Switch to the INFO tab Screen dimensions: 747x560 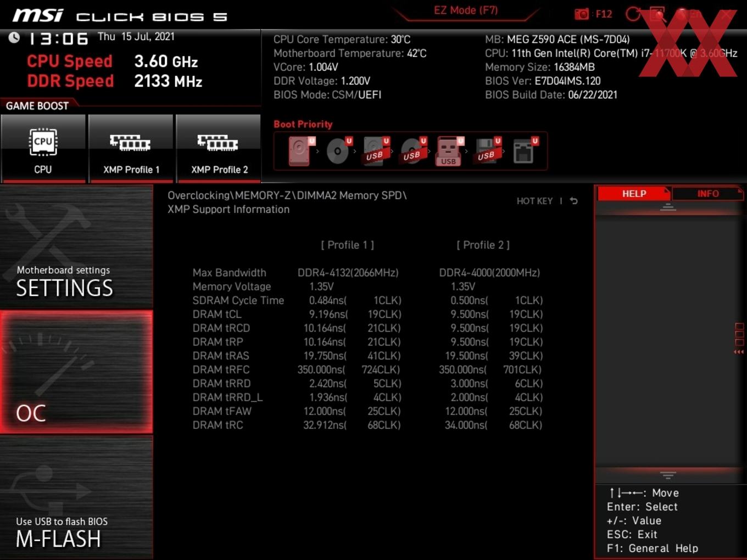pyautogui.click(x=707, y=194)
